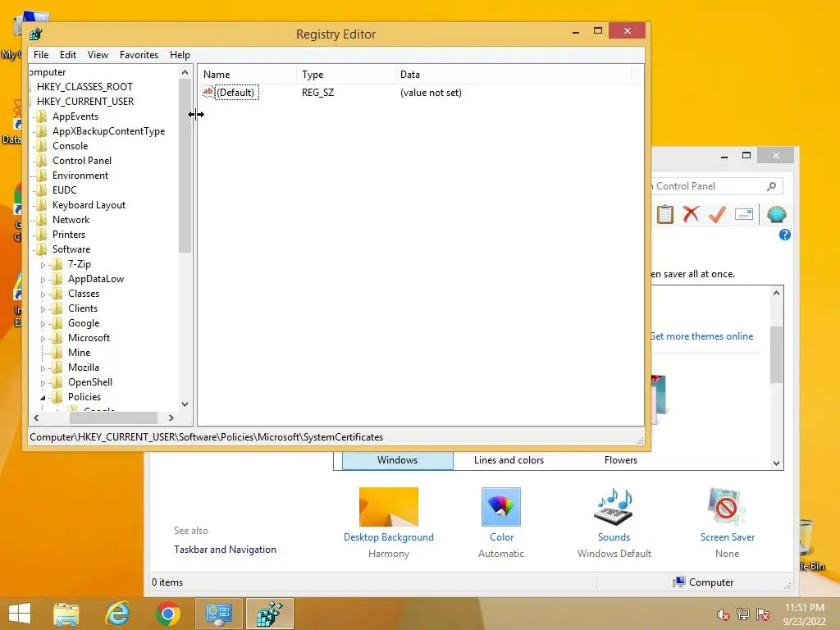Select the Software registry key
840x630 pixels.
(71, 249)
